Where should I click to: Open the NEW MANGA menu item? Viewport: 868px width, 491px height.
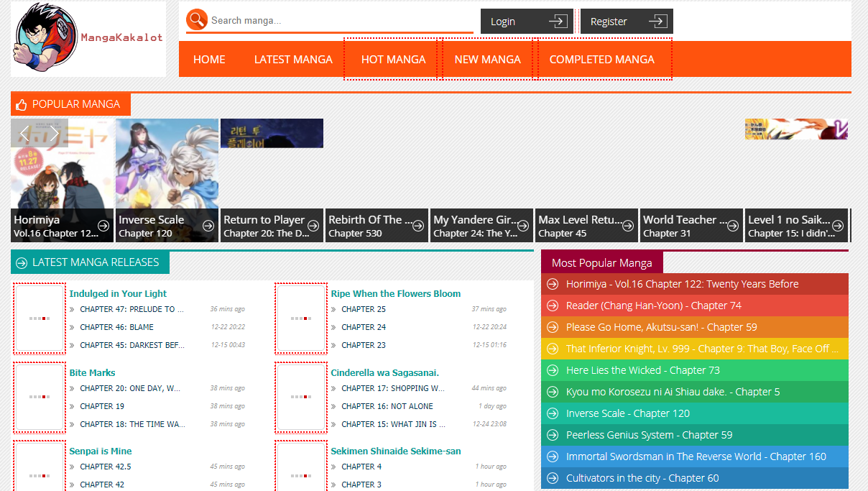(487, 59)
